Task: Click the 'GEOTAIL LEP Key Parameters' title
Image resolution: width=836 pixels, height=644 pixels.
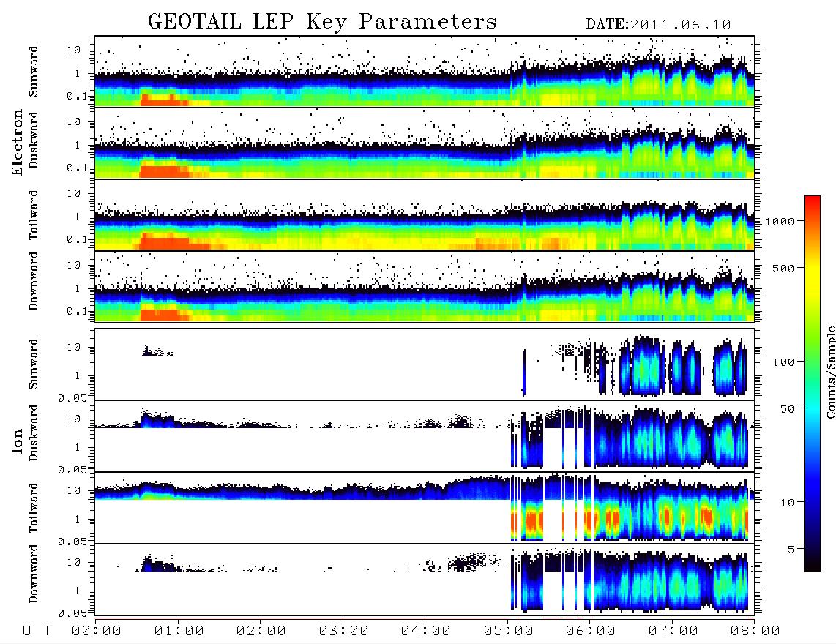Action: [x=322, y=23]
